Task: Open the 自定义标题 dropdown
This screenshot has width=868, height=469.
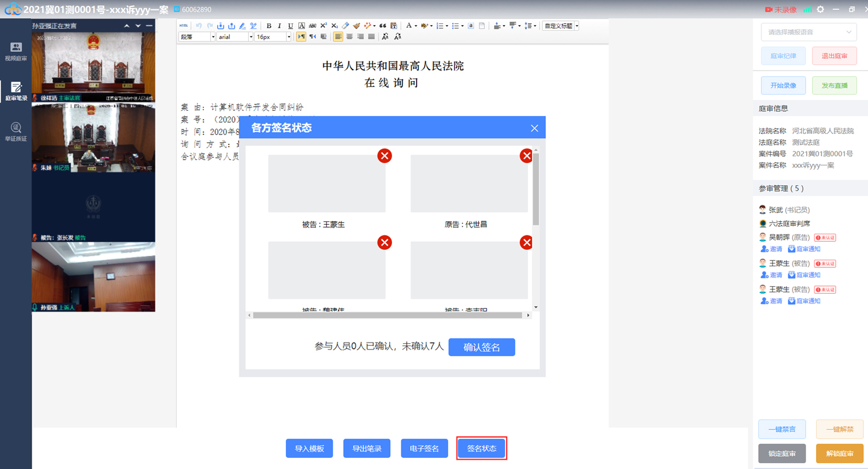Action: (x=560, y=26)
